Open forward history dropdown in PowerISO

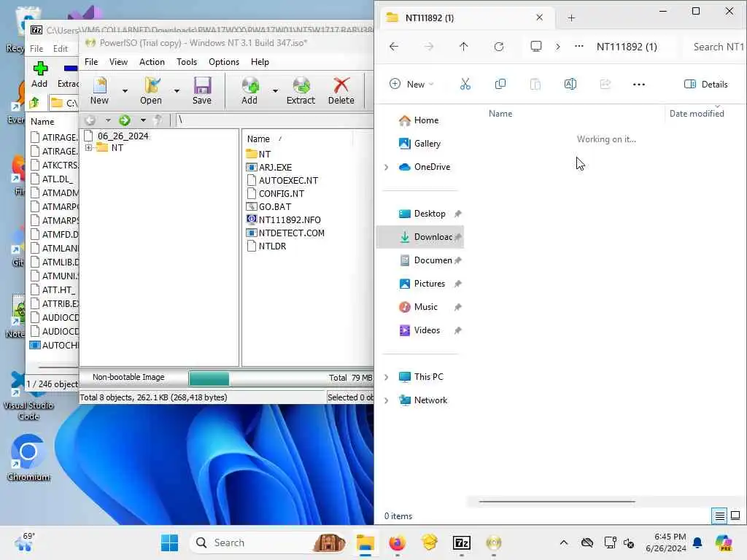click(x=143, y=120)
